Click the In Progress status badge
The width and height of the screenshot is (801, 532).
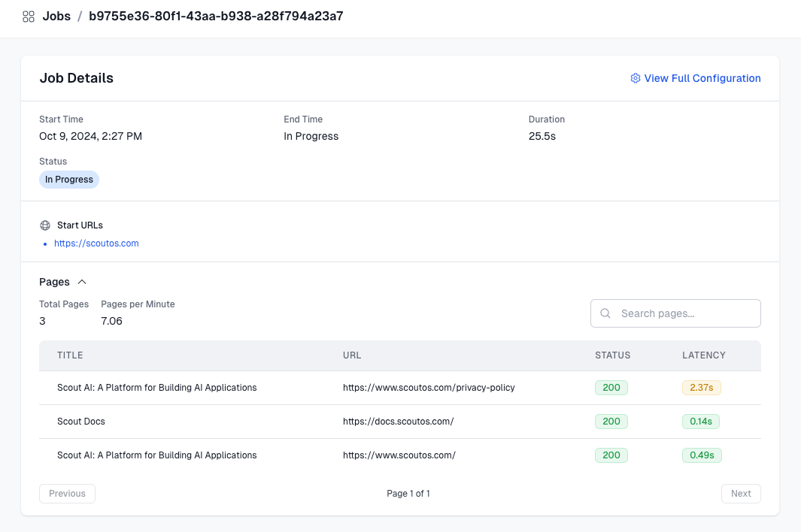point(69,180)
